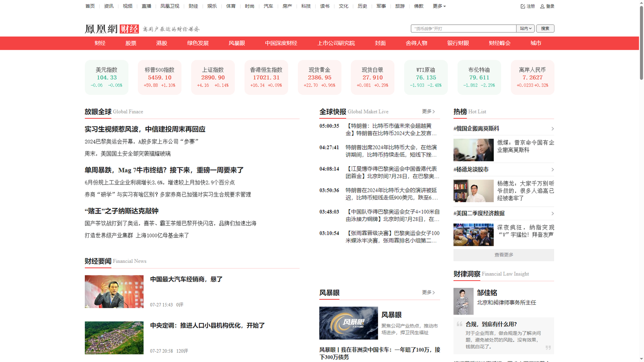This screenshot has height=362, width=644.
Task: Focus the site search input field
Action: tap(463, 29)
